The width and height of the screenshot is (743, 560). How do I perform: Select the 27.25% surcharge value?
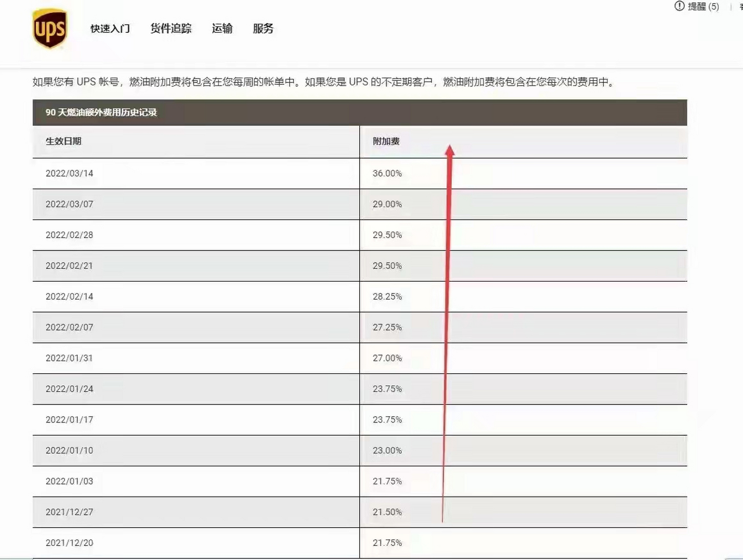[387, 327]
